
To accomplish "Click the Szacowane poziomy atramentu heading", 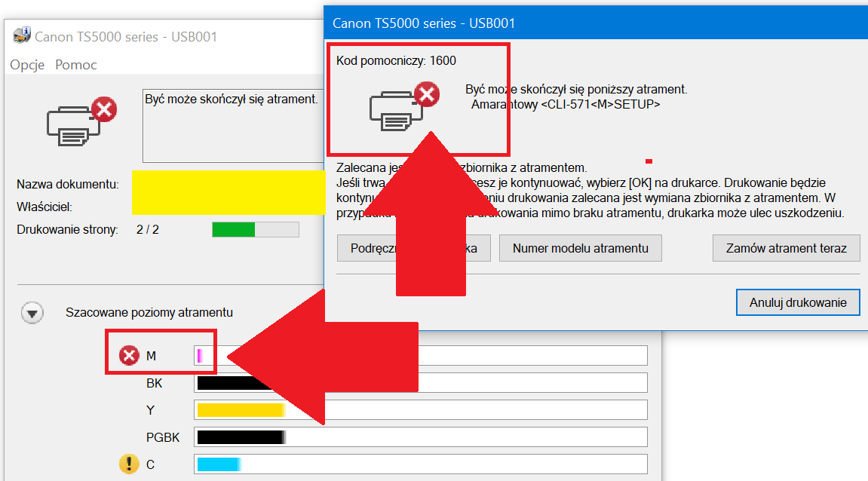I will coord(149,312).
